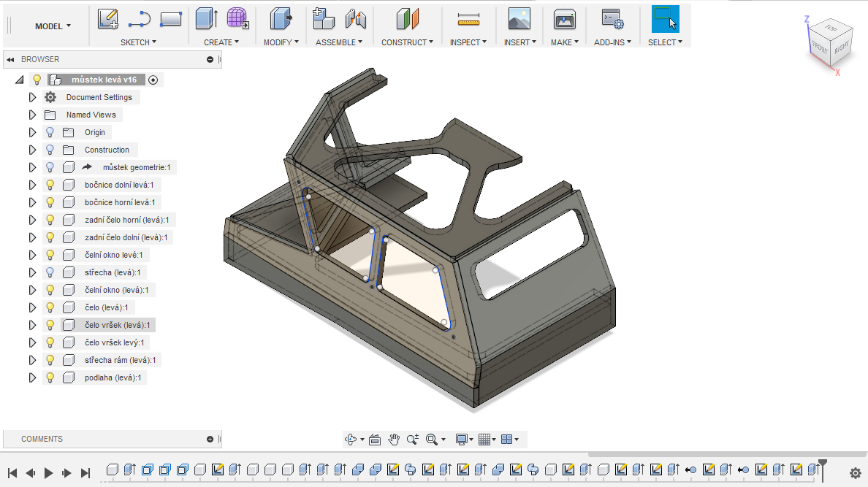
Task: Select the Pan hand tool
Action: tap(394, 439)
